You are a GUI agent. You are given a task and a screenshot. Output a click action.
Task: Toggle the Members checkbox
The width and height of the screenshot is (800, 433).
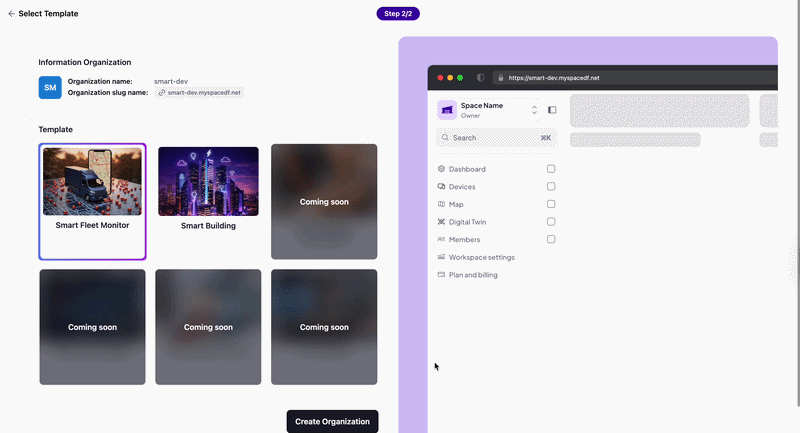[551, 240]
